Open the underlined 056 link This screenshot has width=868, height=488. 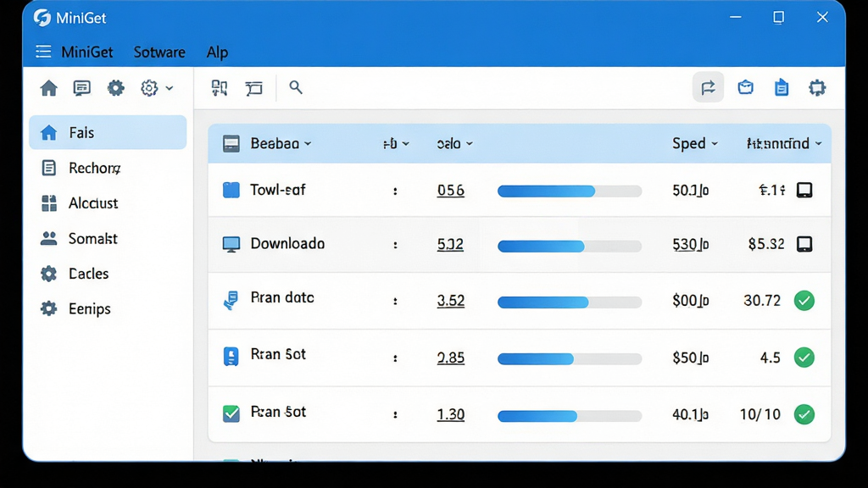(451, 191)
